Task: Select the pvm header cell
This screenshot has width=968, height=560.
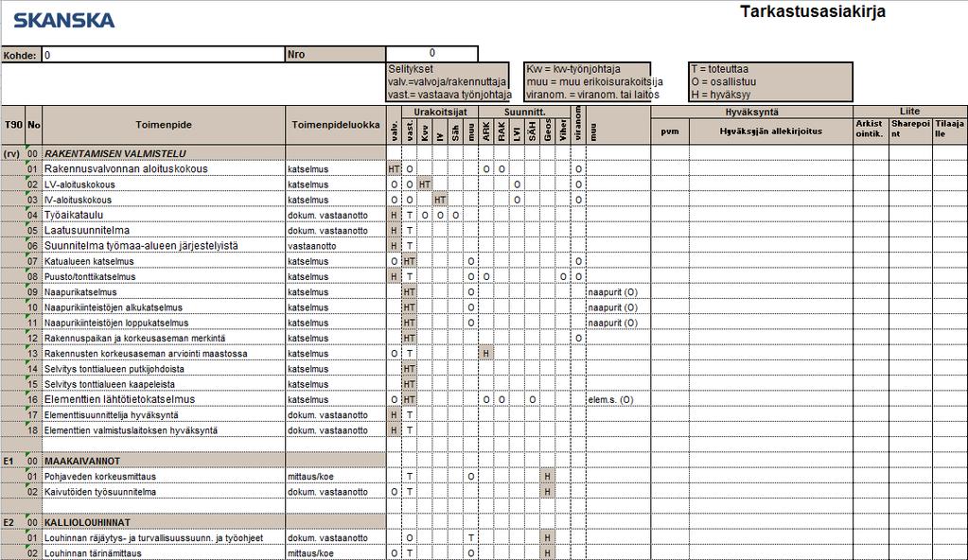Action: pos(670,131)
